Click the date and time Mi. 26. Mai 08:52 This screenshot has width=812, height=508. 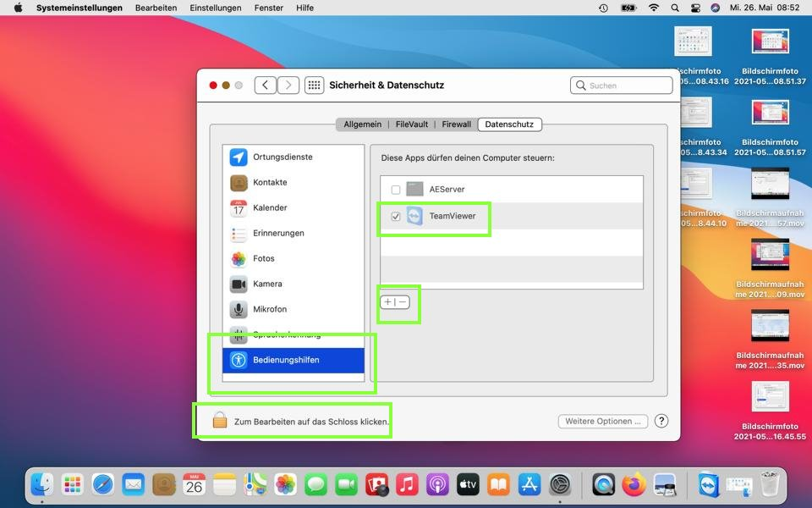click(765, 8)
